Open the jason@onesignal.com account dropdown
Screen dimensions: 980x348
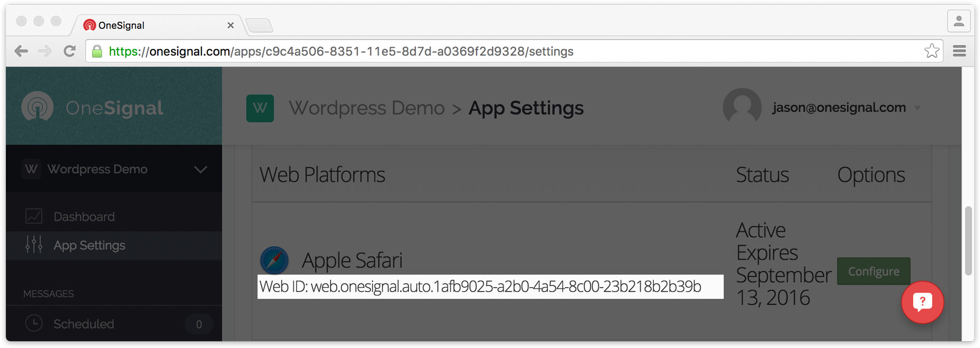click(917, 108)
